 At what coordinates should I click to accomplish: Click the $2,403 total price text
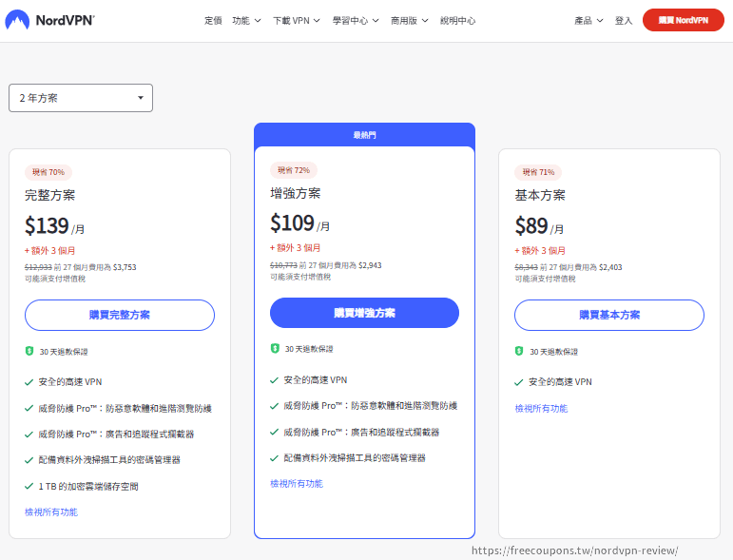pyautogui.click(x=610, y=267)
